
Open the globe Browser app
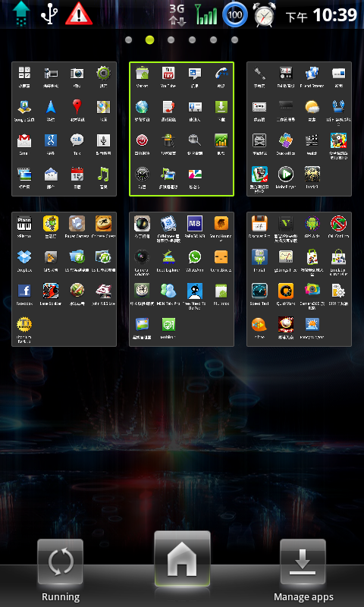(x=142, y=106)
